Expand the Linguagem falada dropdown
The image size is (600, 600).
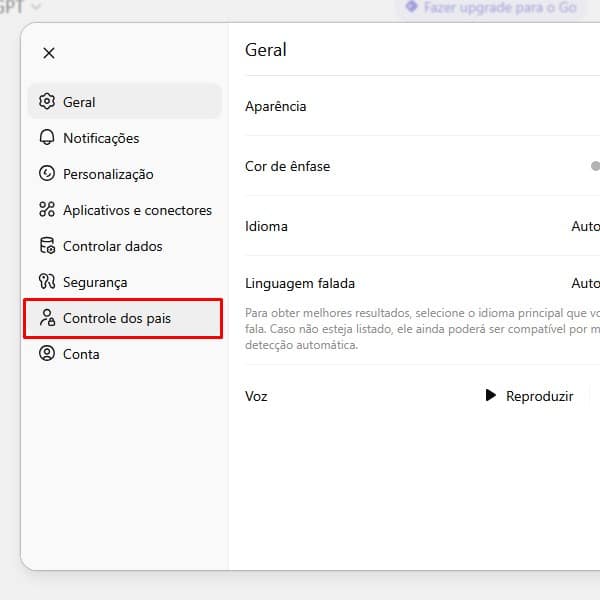(585, 283)
